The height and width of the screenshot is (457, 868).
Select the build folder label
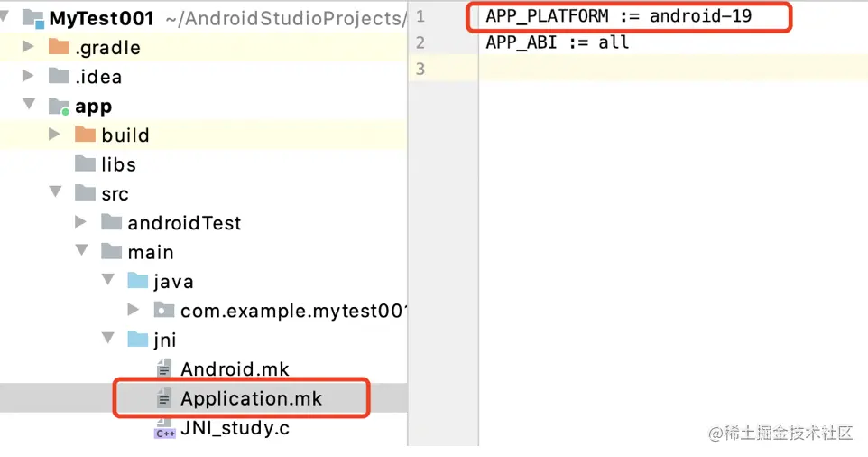pos(125,135)
